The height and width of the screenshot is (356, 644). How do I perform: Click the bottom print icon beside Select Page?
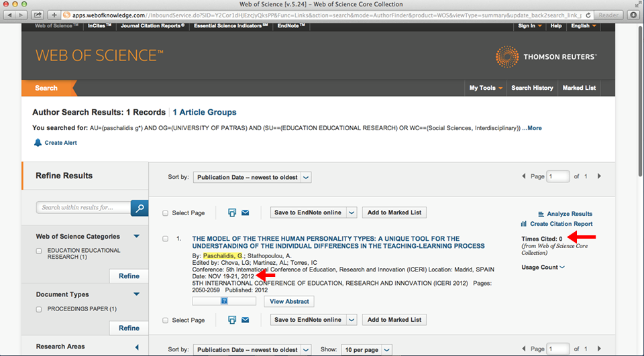232,320
